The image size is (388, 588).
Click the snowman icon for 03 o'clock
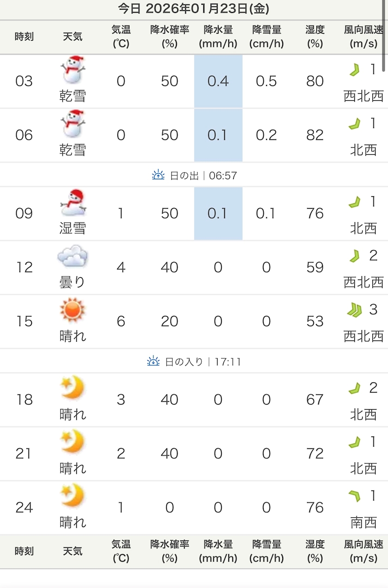point(73,70)
